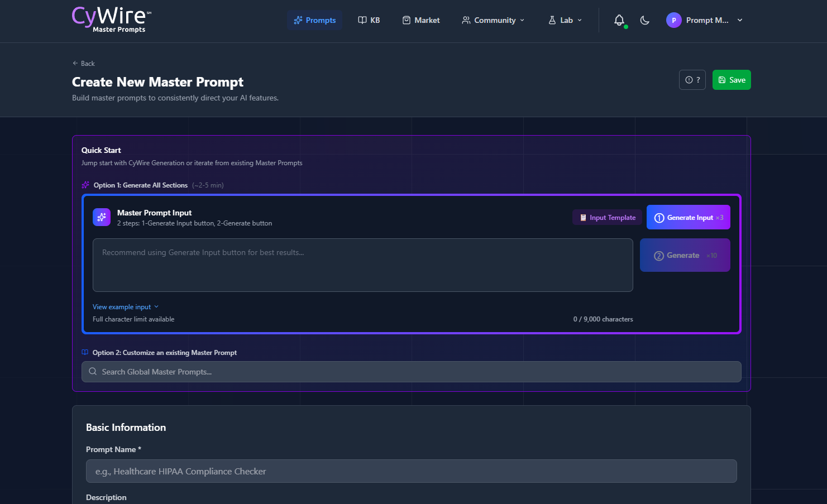Click the book icon beside Option 2

(x=85, y=352)
